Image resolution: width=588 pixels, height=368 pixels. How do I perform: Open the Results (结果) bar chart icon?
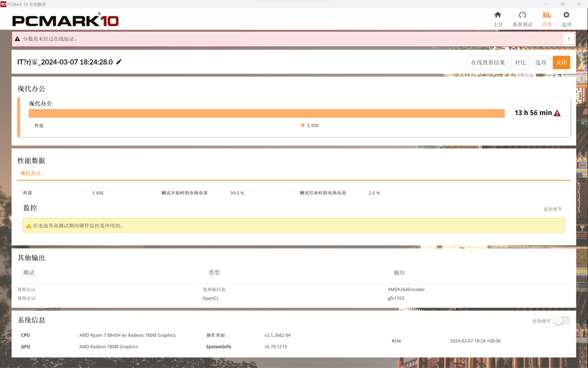(547, 15)
